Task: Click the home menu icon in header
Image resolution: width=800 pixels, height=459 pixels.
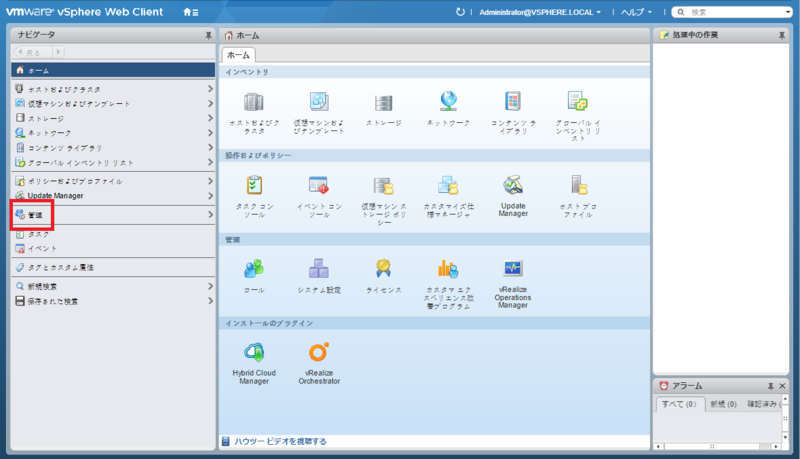Action: [191, 12]
